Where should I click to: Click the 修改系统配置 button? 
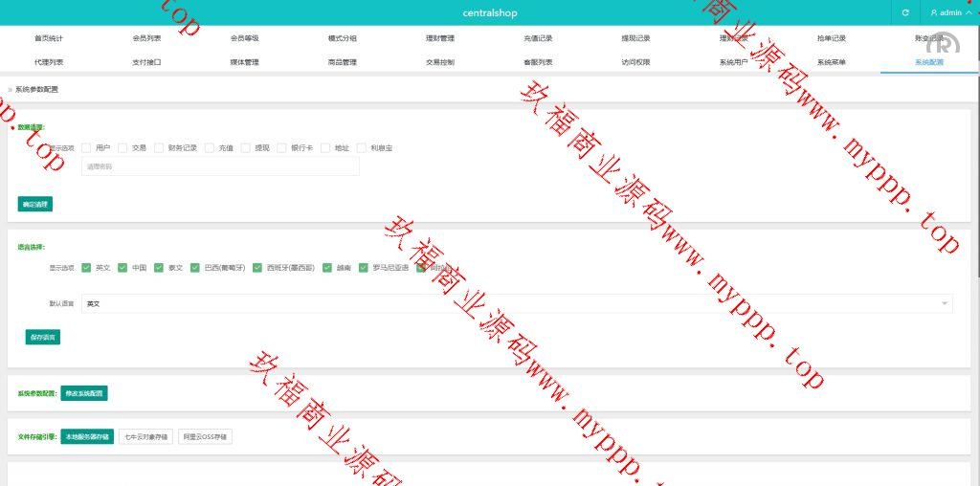click(x=83, y=393)
